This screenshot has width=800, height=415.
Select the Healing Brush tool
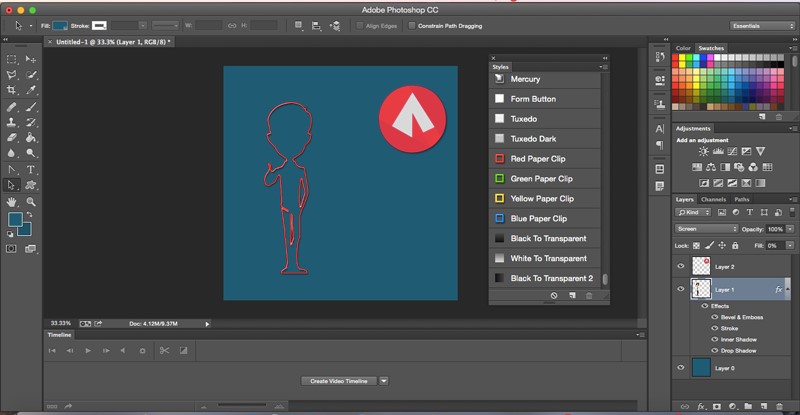(11, 107)
